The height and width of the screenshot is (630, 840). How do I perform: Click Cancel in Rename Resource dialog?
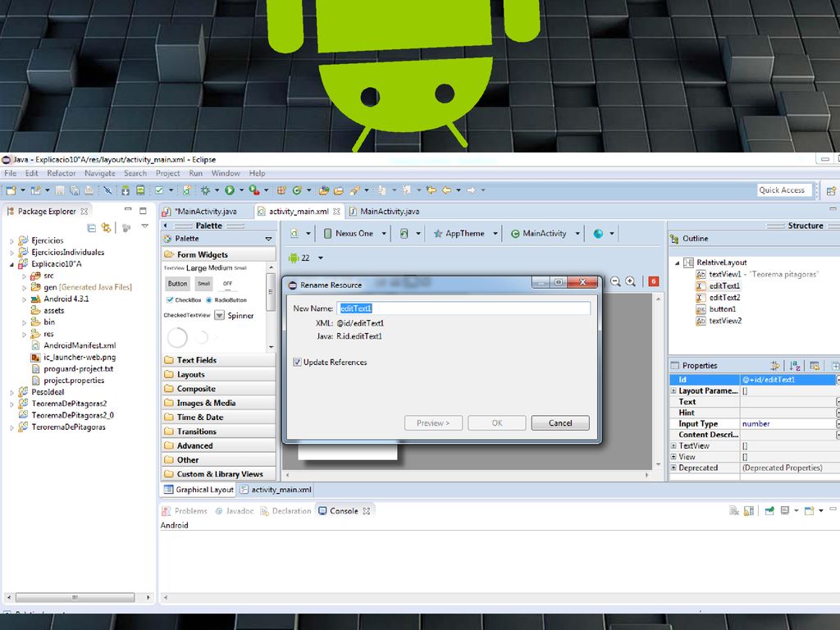coord(560,423)
